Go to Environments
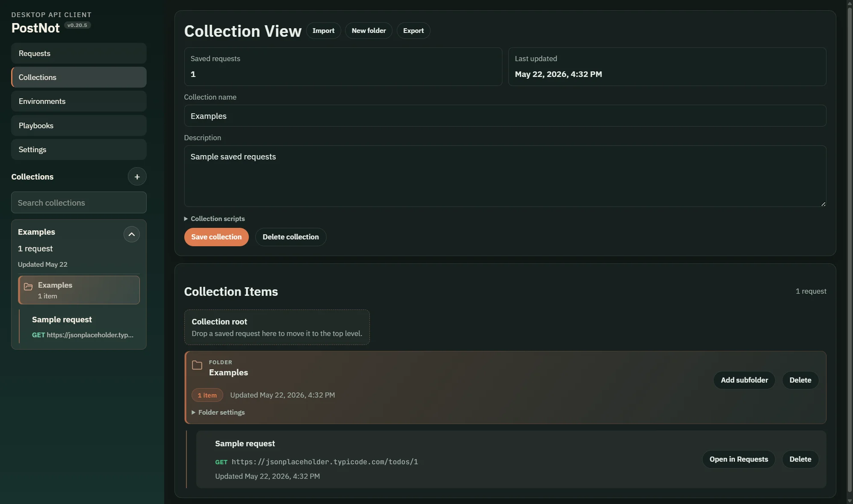The image size is (853, 504). coord(79,101)
